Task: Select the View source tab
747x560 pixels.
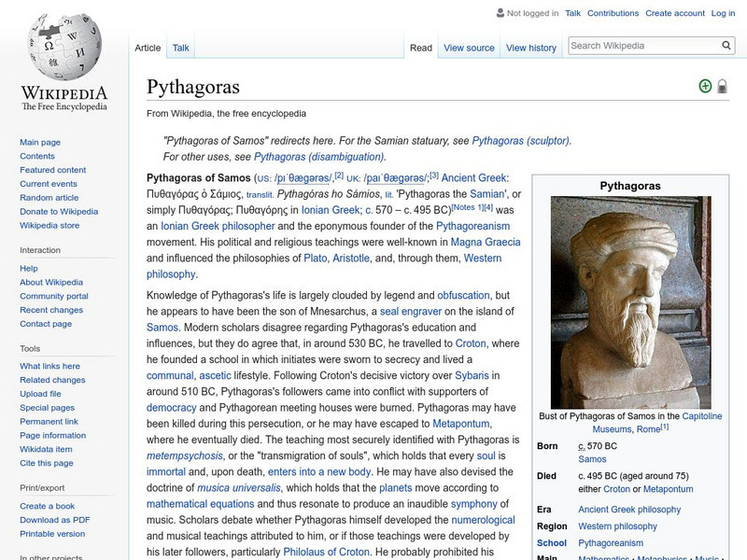Action: click(x=469, y=48)
